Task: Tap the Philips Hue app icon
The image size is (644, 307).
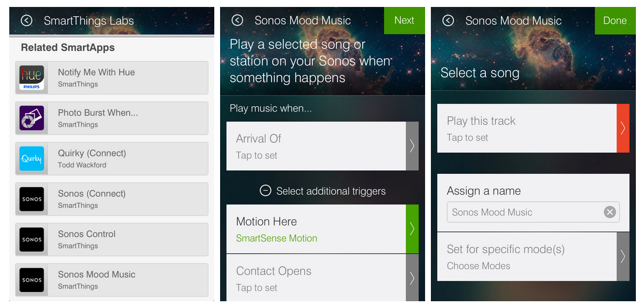Action: pos(32,78)
